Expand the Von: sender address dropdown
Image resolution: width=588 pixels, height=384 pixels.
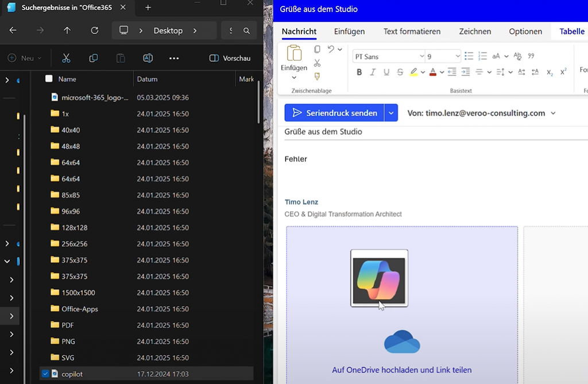553,113
